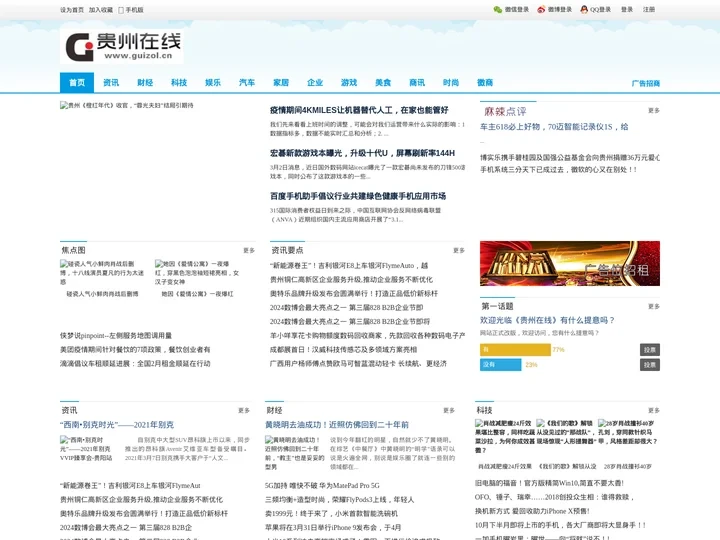Open article 车主618必上好物，70迈智能记录仪
This screenshot has height=540, width=720.
click(554, 127)
